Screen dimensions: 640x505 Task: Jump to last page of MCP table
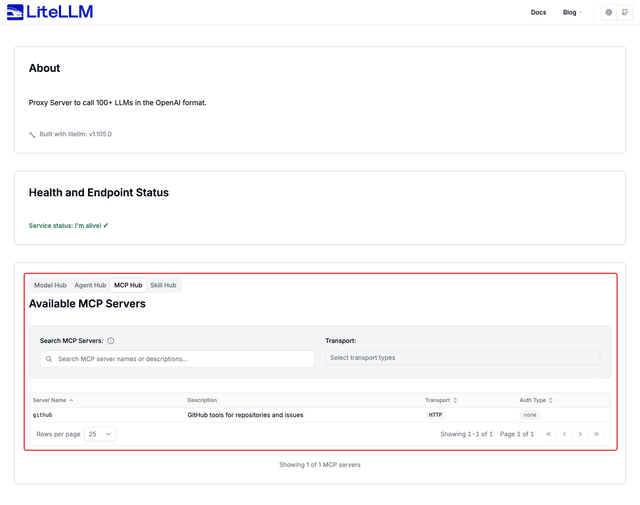[596, 434]
